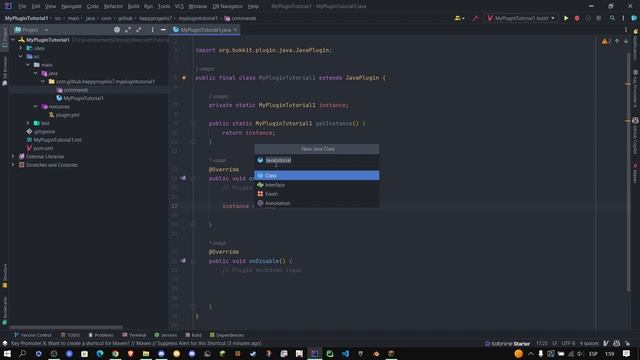Image resolution: width=640 pixels, height=360 pixels.
Task: Click the IntelliJ logo in title bar
Action: point(8,6)
